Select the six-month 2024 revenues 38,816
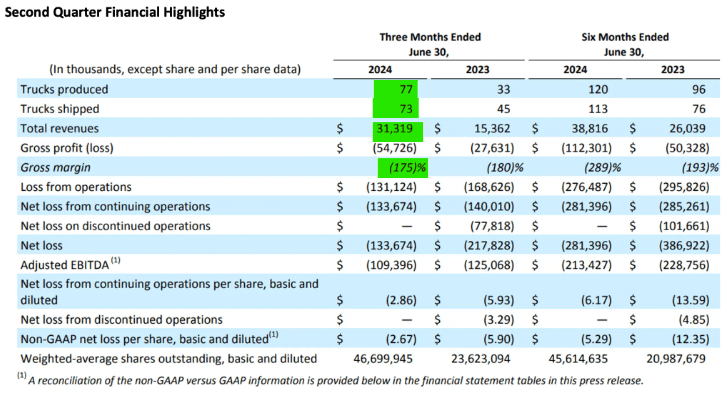This screenshot has height=393, width=725. pos(590,129)
